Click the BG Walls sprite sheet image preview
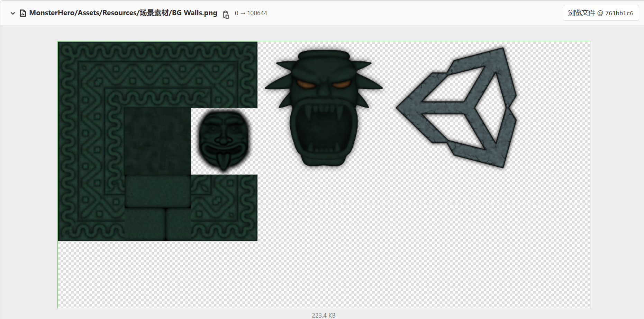Screen dimensions: 644x319 tap(324, 175)
